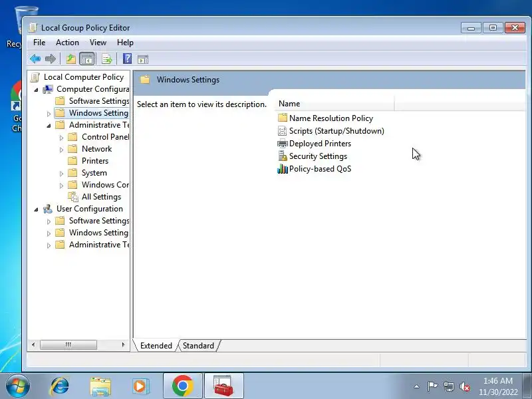Click 'Name Resolution Policy' list entry text
The image size is (532, 399).
[x=331, y=118]
